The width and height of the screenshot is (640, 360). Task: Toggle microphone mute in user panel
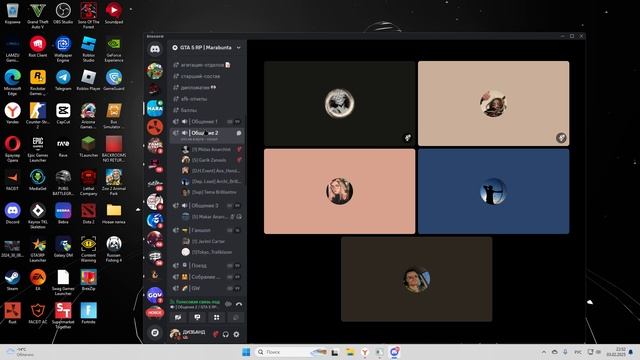coord(216,334)
